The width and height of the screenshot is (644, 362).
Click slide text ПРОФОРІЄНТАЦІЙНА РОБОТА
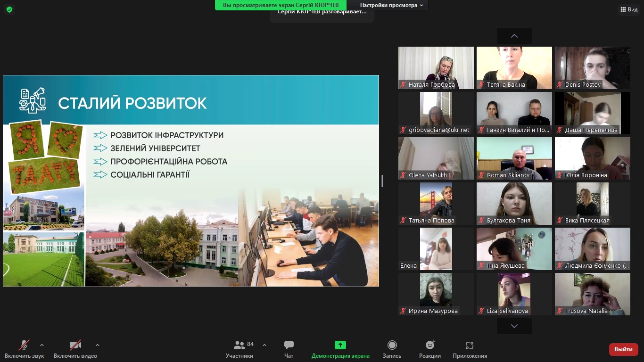[x=169, y=162]
